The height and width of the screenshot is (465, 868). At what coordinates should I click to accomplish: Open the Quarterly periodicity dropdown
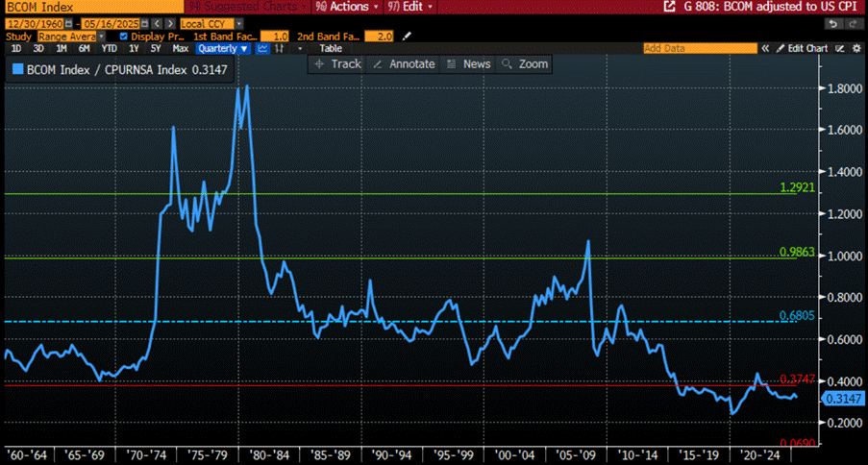[224, 48]
